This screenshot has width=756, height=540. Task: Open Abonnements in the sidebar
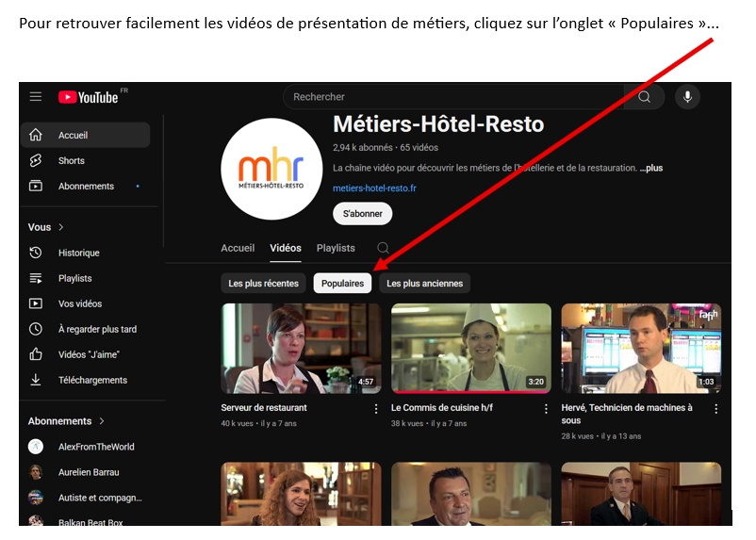click(86, 186)
